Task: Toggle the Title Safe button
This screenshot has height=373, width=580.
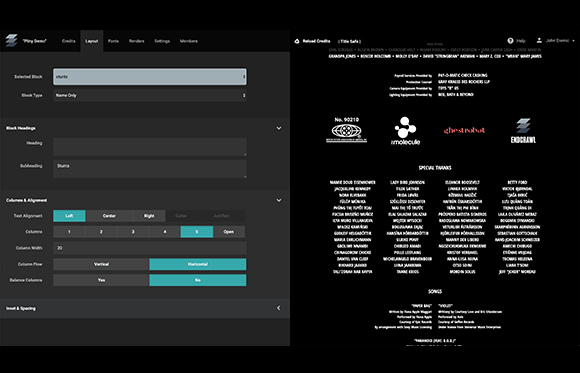Action: pyautogui.click(x=350, y=41)
